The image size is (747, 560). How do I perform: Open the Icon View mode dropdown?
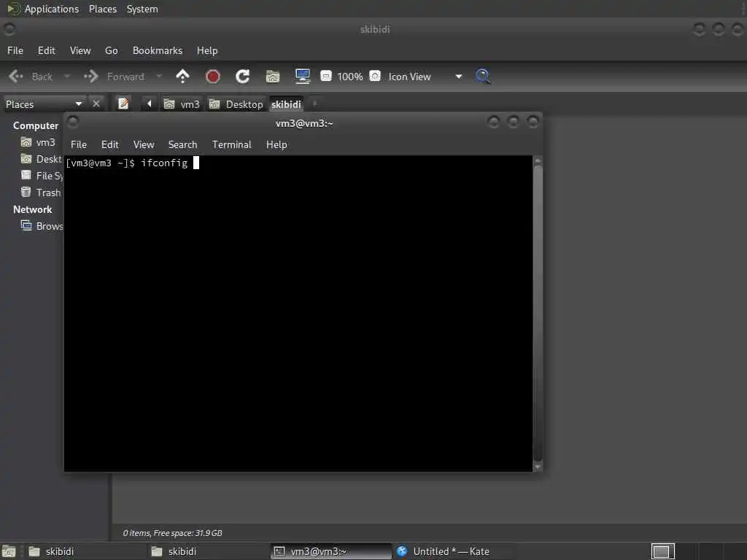tap(425, 76)
